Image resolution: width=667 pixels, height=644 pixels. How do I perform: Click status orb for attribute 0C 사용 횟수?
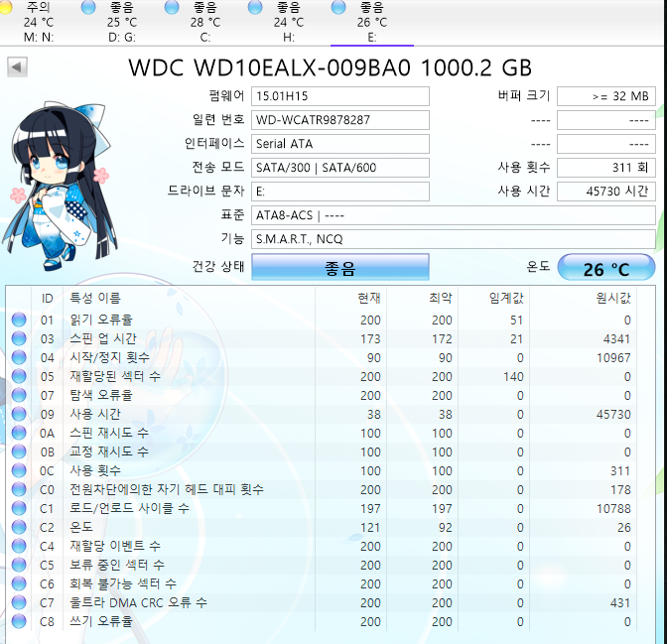(x=19, y=470)
